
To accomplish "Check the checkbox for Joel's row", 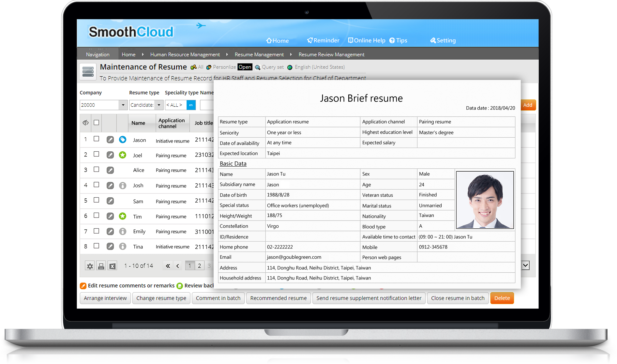I will (96, 154).
